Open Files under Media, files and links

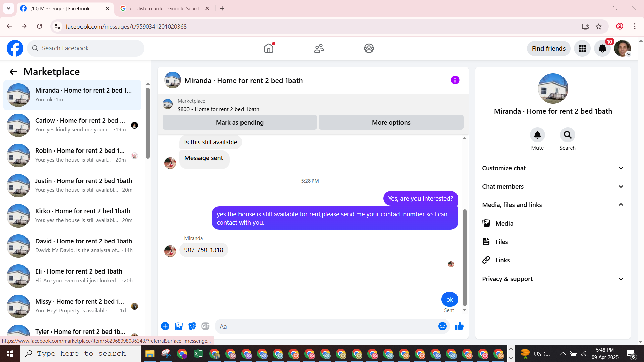553,242
